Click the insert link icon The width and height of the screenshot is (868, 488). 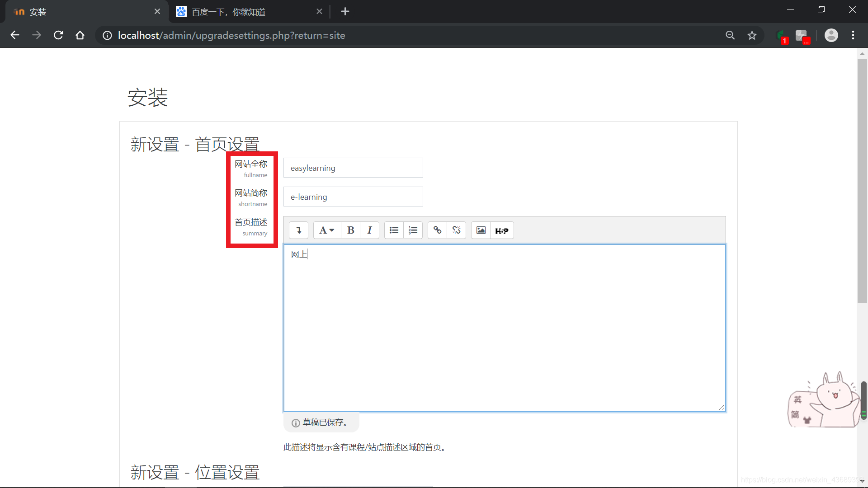pos(437,230)
